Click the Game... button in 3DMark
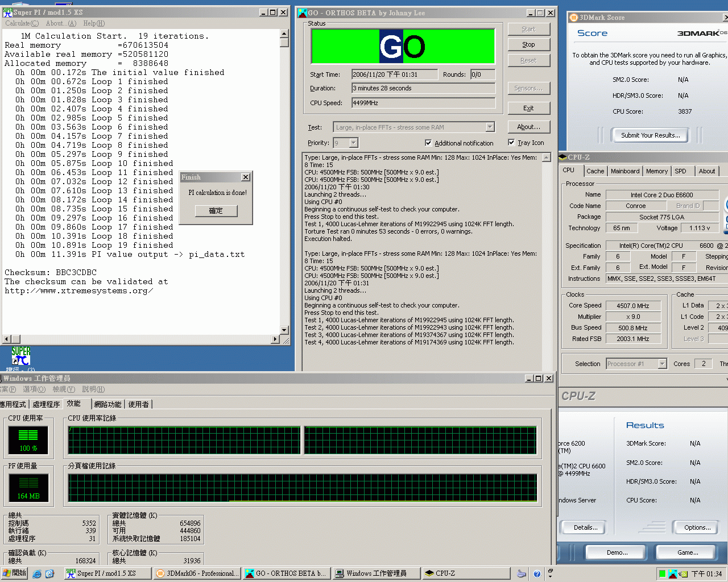728x582 pixels. [688, 552]
